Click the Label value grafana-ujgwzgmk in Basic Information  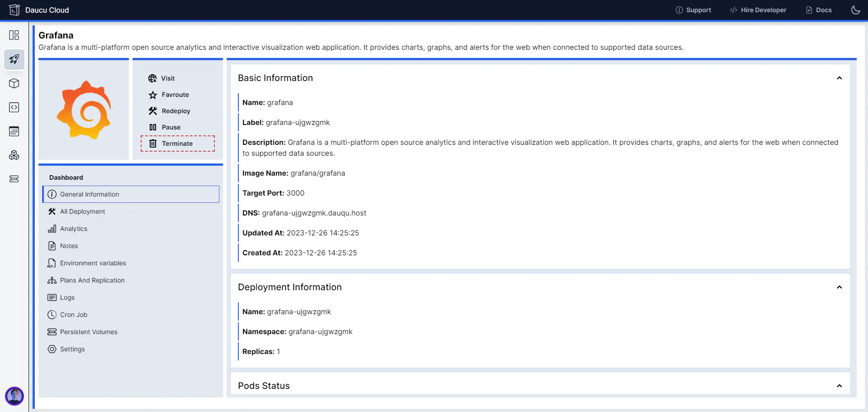(298, 122)
